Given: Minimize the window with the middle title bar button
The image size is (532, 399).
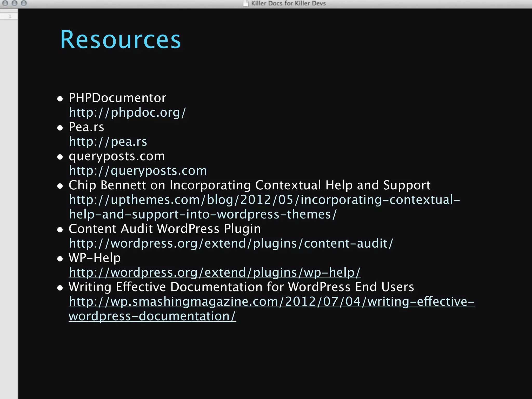Looking at the screenshot, I should (x=15, y=3).
